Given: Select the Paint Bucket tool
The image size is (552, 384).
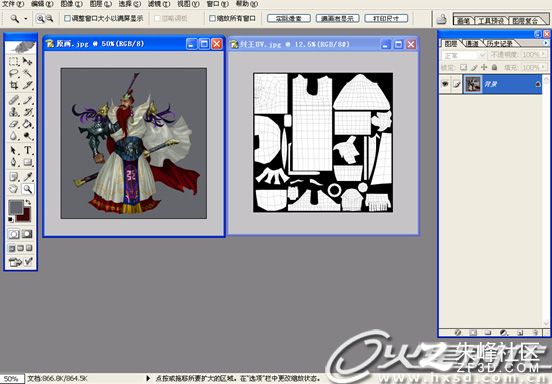Looking at the screenshot, I should point(27,124).
